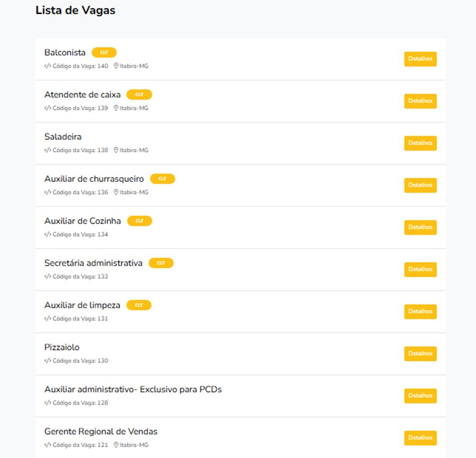Select the CLT tag by Auxiliar de limpeza
Viewport: 476px width, 458px height.
pyautogui.click(x=139, y=305)
